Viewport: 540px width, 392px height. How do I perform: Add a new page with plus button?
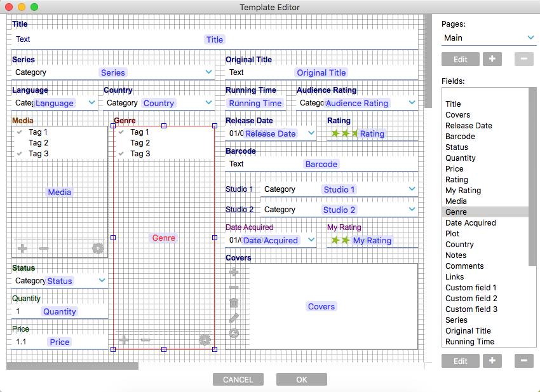click(492, 59)
